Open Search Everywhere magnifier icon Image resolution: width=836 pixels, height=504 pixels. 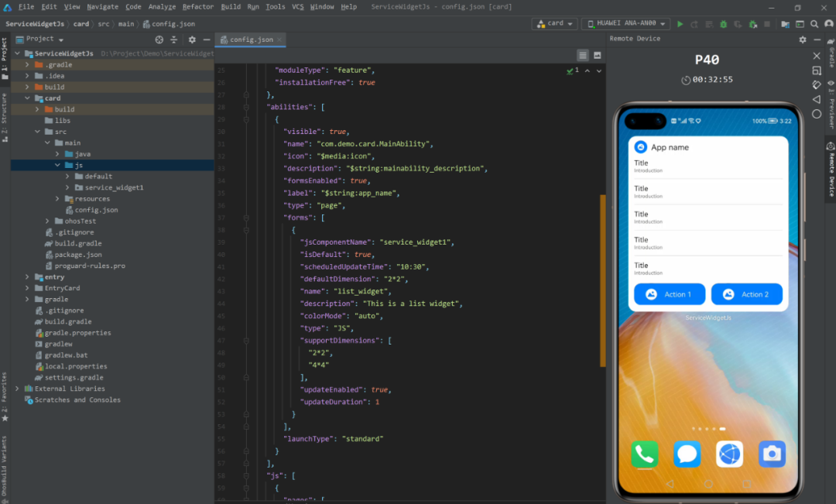click(x=814, y=24)
